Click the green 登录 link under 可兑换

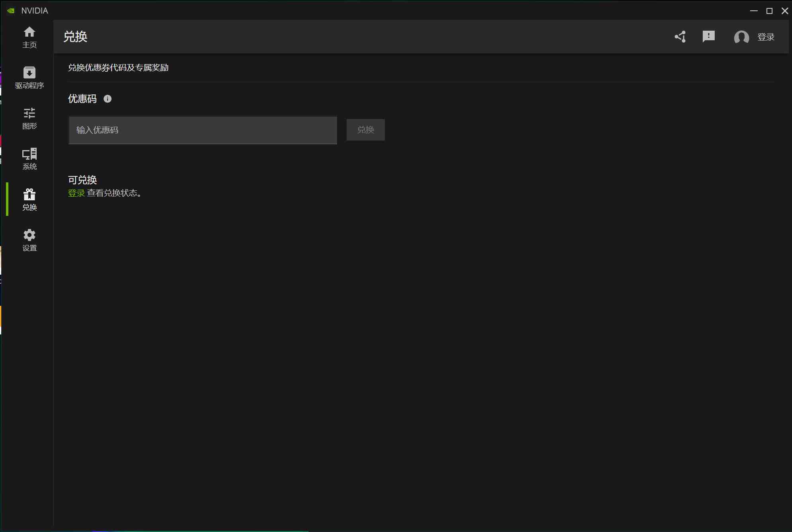point(76,193)
